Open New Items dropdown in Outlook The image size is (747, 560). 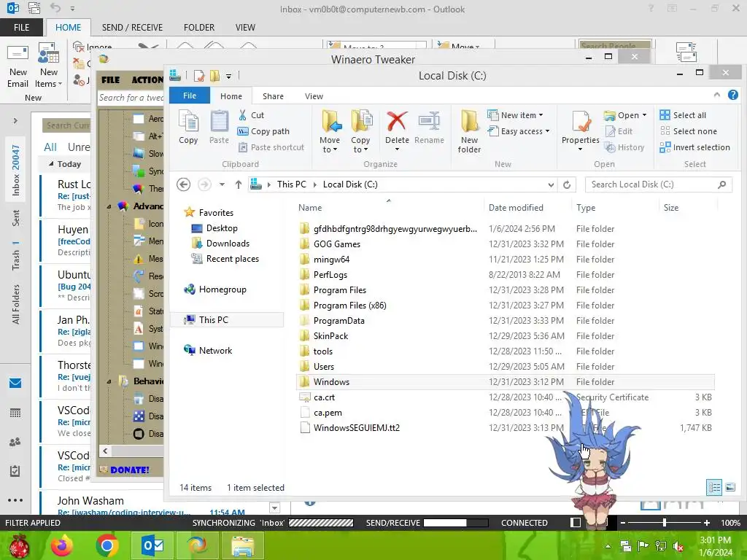coord(49,66)
